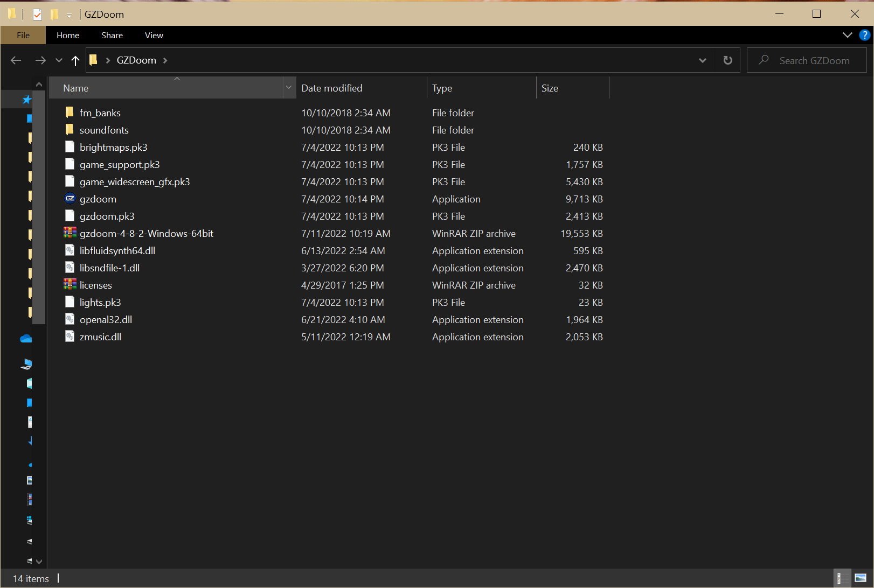Sort files by the Size column
The width and height of the screenshot is (874, 588).
point(573,88)
